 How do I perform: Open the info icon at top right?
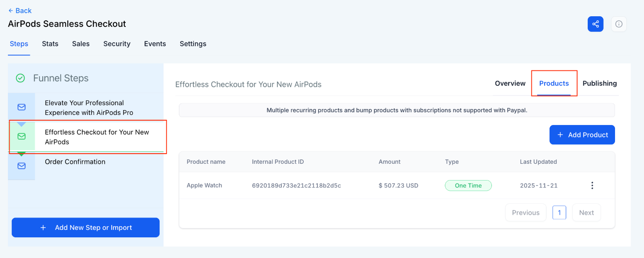[619, 24]
